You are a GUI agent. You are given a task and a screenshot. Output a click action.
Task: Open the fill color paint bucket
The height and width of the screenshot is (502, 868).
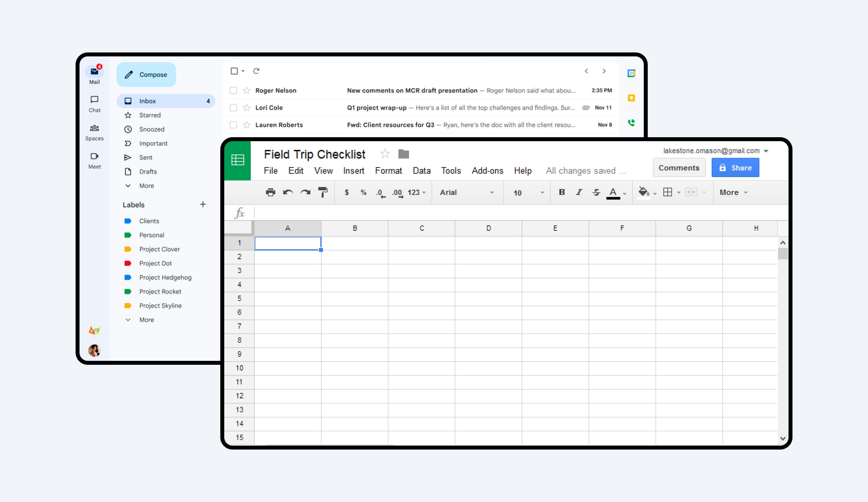643,192
